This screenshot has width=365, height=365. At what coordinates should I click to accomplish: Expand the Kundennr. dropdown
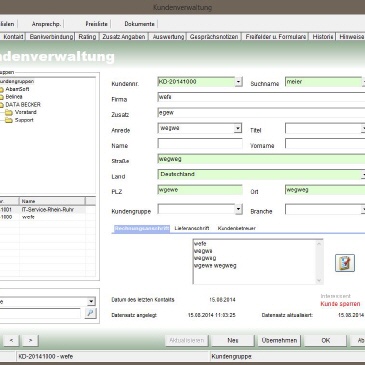pos(238,82)
